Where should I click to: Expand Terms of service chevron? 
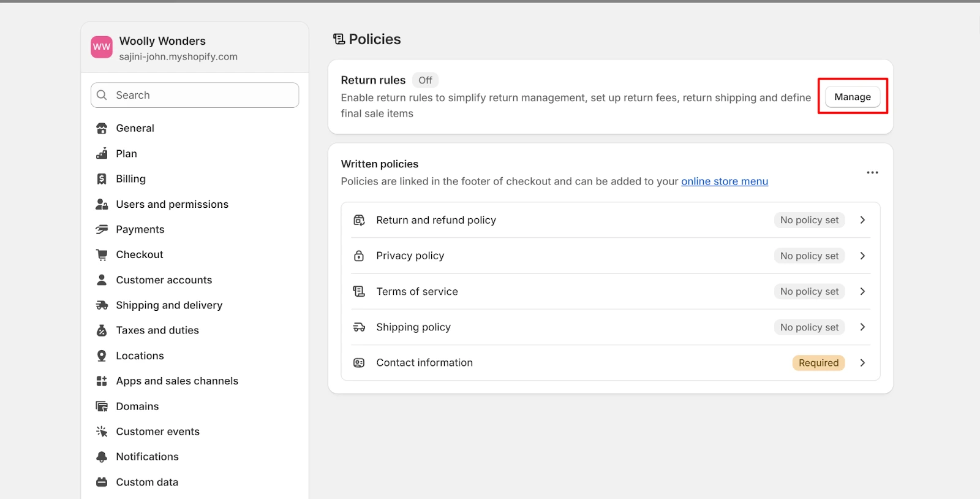[862, 291]
